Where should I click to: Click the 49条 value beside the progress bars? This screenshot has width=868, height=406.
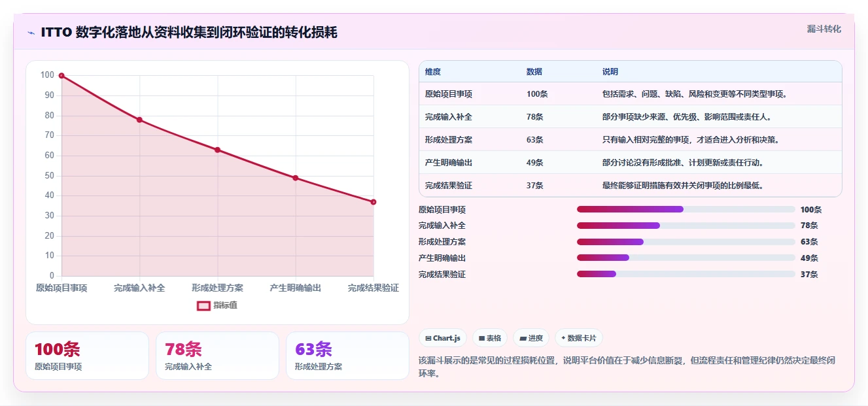click(x=809, y=258)
